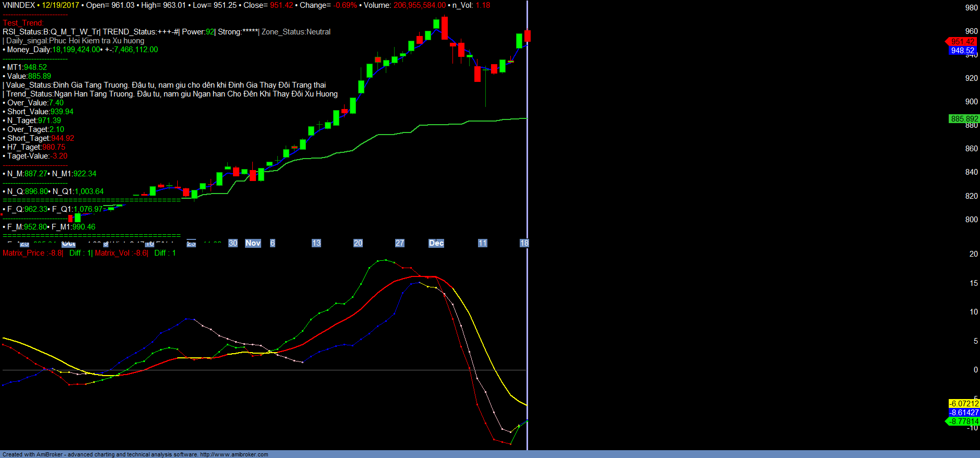
Task: Click the date label 11 on time axis
Action: (483, 243)
